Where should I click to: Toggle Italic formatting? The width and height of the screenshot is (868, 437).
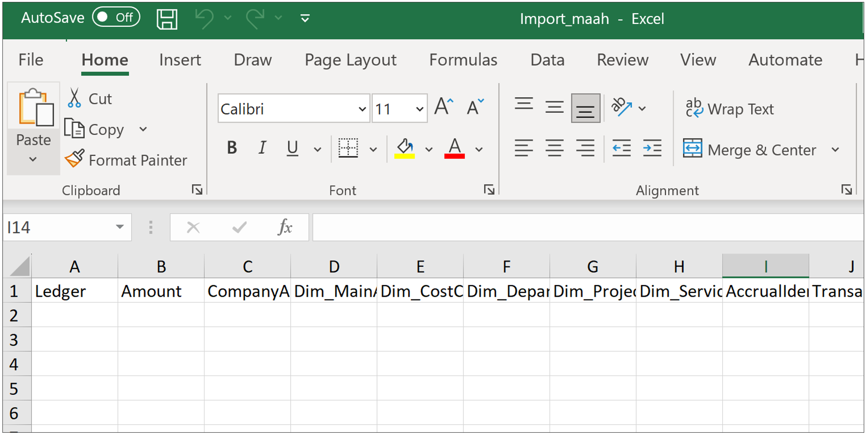pyautogui.click(x=262, y=148)
